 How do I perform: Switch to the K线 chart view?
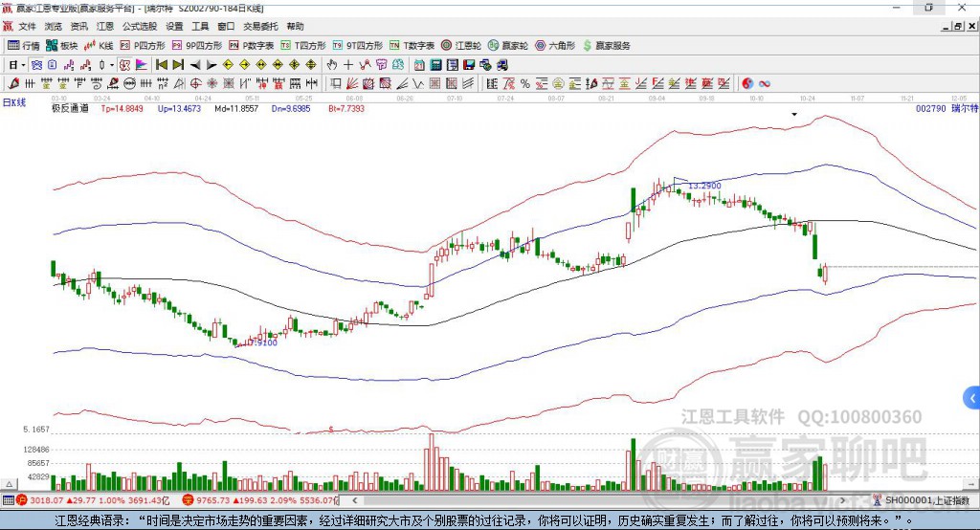[x=99, y=46]
